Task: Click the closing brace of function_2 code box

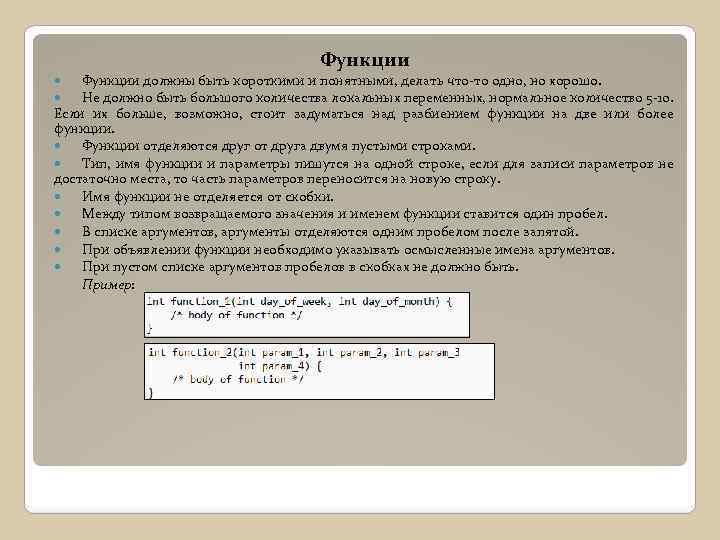Action: pos(150,393)
